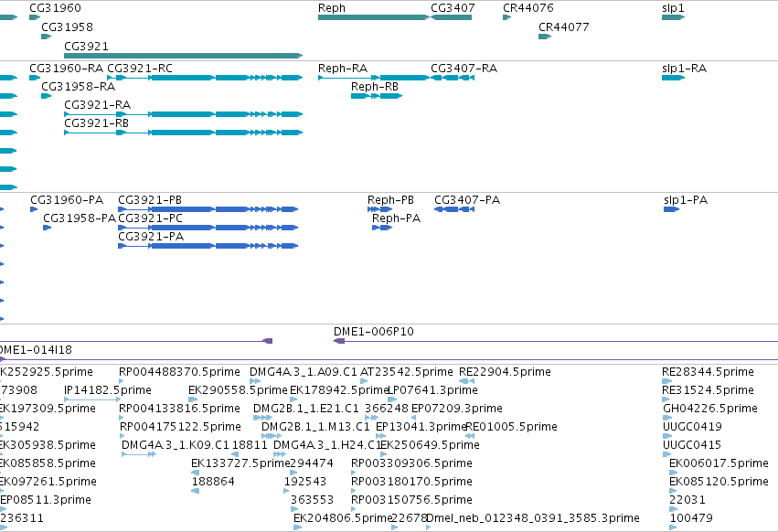Click the LP07641.3prime label
The image size is (778, 532).
432,390
